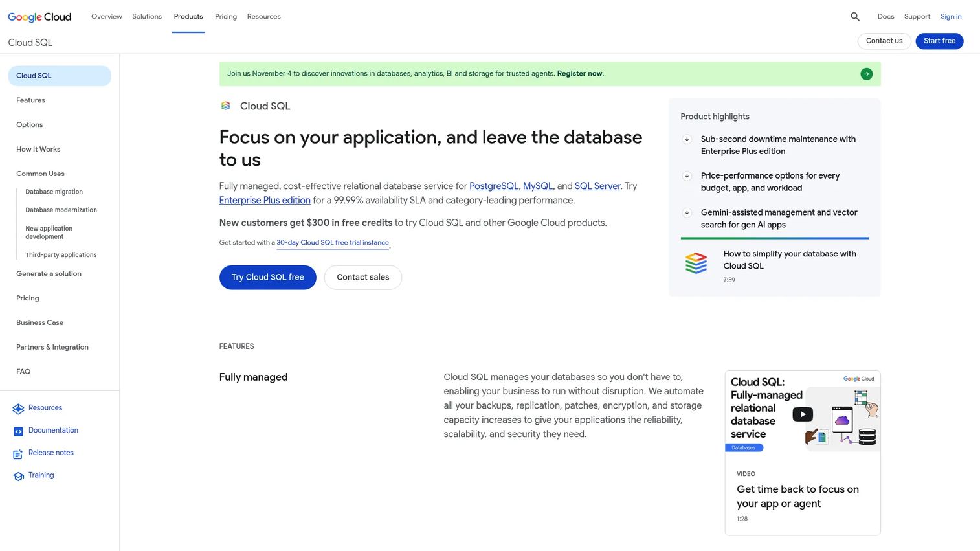This screenshot has width=980, height=551.
Task: Click the green banner arrow icon
Action: tap(866, 74)
